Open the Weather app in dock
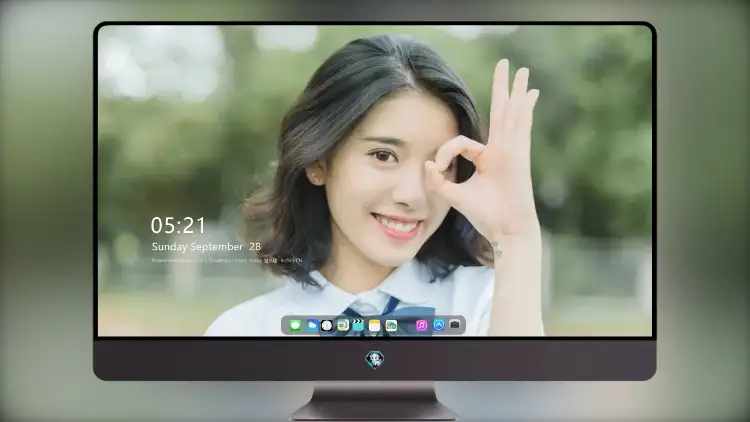The image size is (750, 422). pos(311,326)
